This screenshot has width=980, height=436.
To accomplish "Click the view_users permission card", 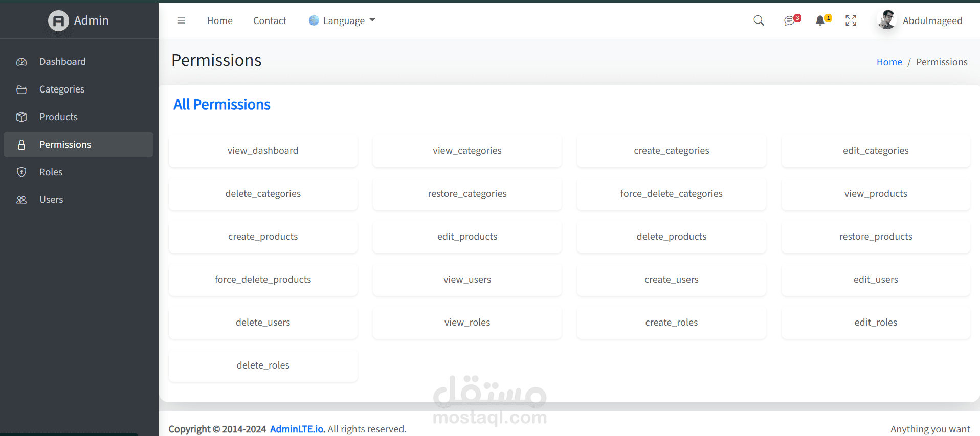I will coord(467,280).
